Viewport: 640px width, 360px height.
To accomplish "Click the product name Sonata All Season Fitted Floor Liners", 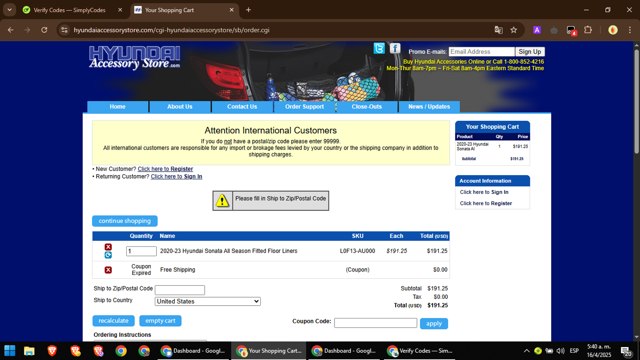I will tap(229, 251).
